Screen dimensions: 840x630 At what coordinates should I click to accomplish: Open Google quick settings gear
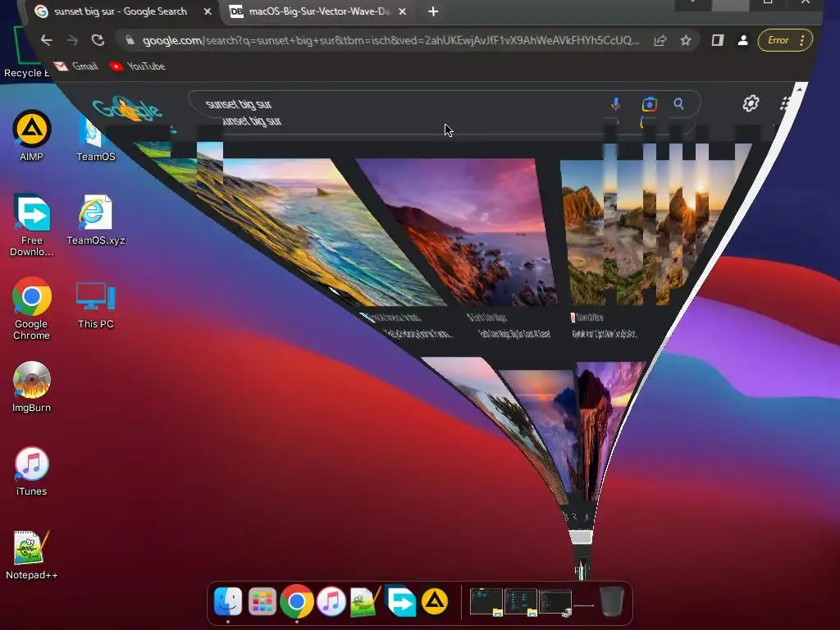751,103
